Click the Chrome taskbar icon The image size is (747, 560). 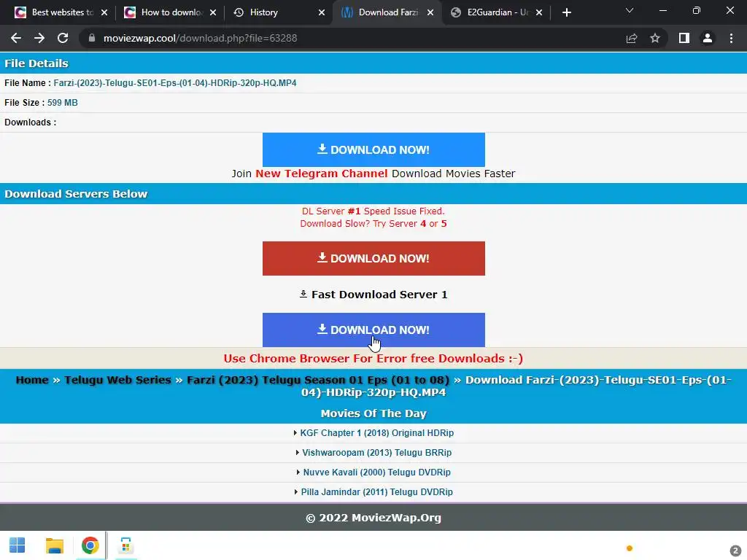coord(90,545)
